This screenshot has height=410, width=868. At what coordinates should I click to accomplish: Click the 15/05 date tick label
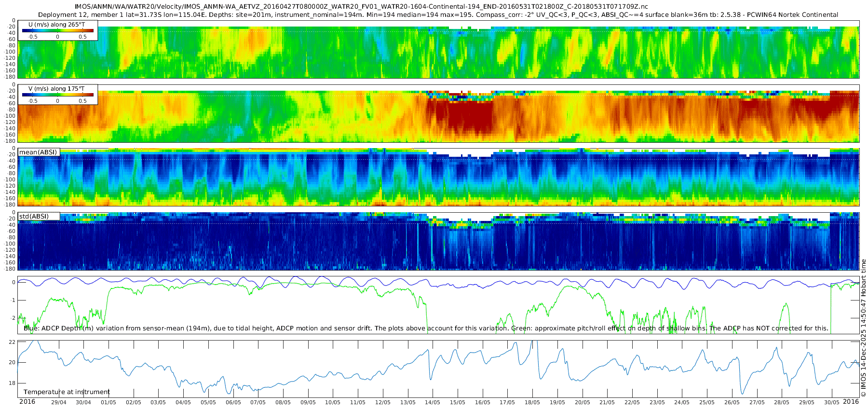pos(458,403)
